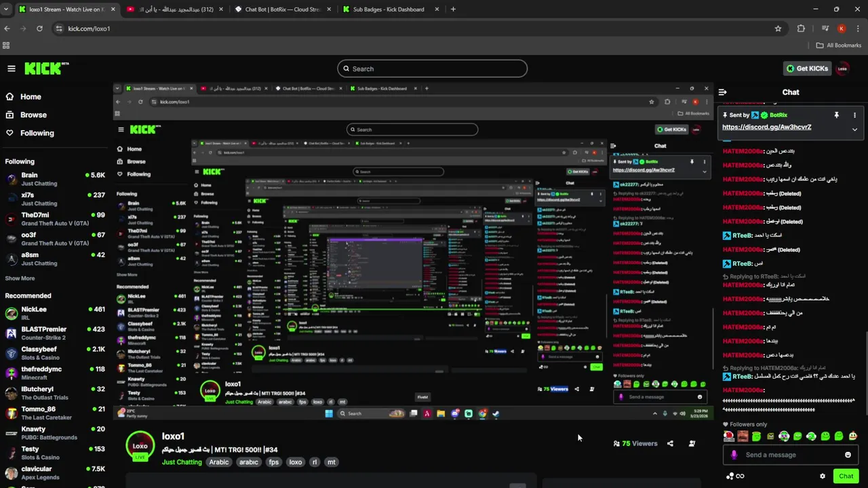
Task: Select the fps tag
Action: pos(273,462)
